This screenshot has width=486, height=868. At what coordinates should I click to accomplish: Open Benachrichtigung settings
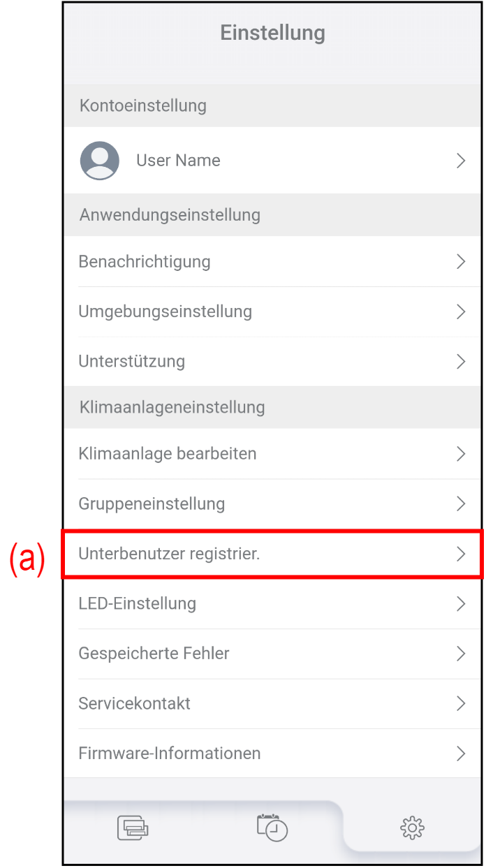pyautogui.click(x=145, y=262)
